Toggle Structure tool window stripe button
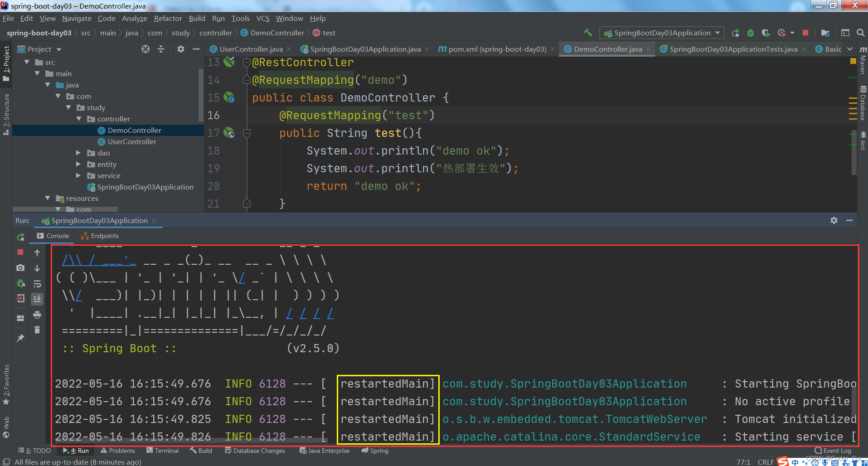The height and width of the screenshot is (466, 868). click(x=6, y=114)
